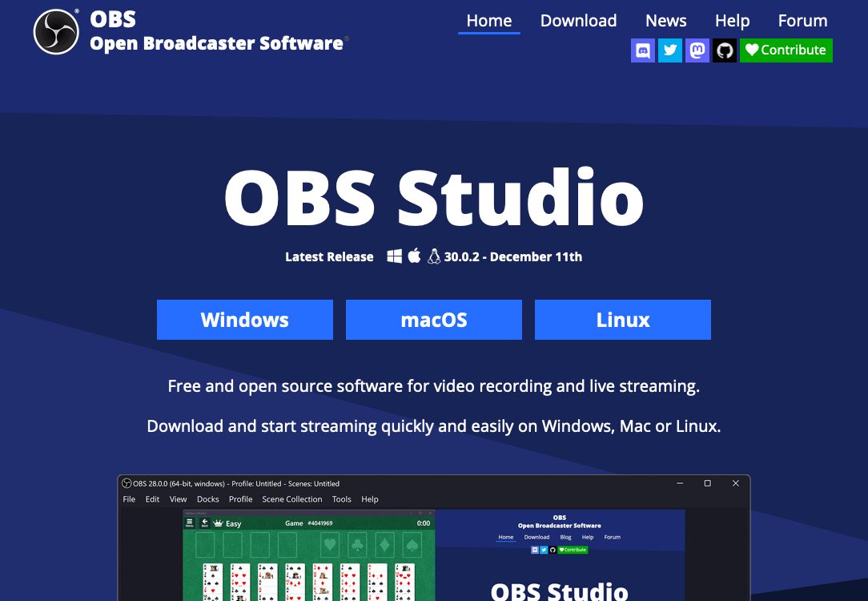Click the 'Download and start streaming quickly' sentence
Viewport: 868px width, 601px height.
[434, 426]
